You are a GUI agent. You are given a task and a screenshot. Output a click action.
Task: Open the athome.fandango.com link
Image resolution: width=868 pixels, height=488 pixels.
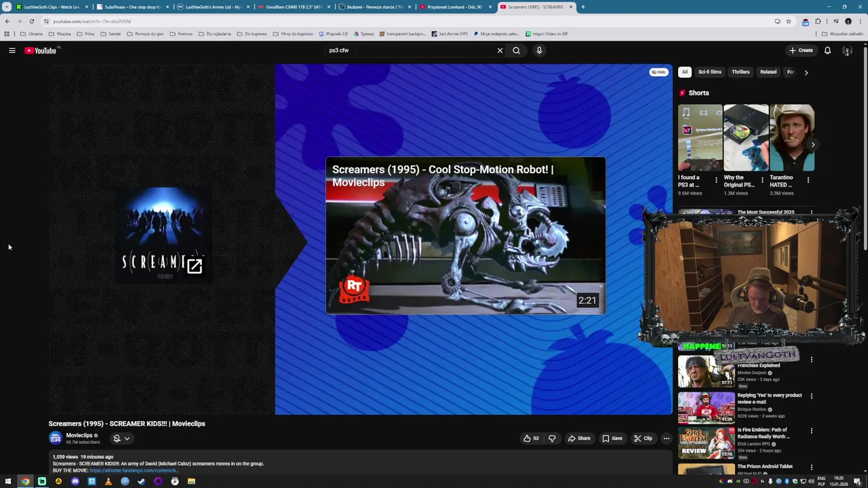[x=134, y=470]
